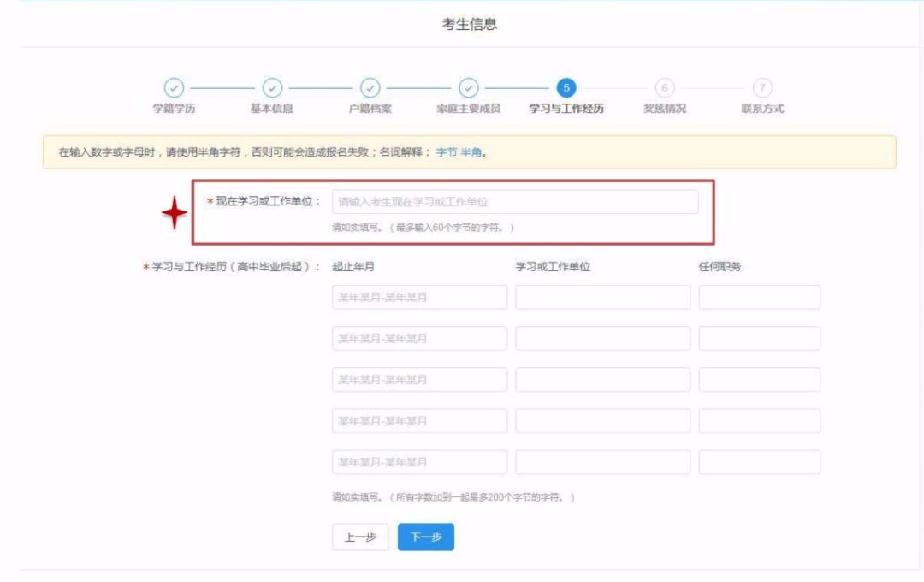Viewport: 924px width, 582px height.
Task: Select the blue step 5 circle
Action: point(566,87)
